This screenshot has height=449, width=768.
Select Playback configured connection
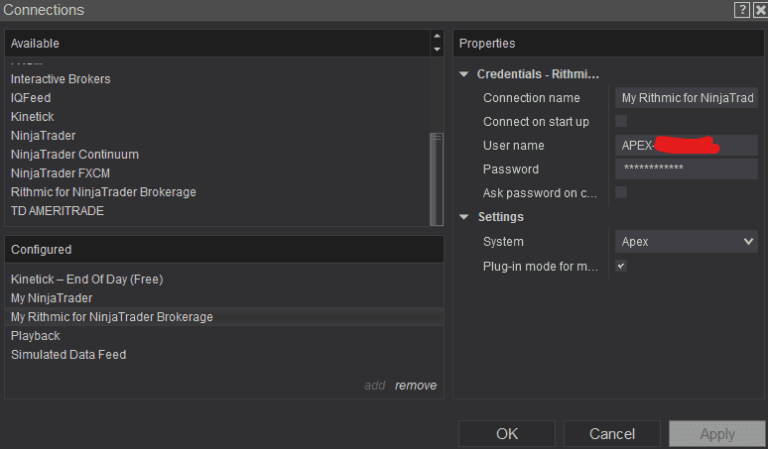coord(35,336)
